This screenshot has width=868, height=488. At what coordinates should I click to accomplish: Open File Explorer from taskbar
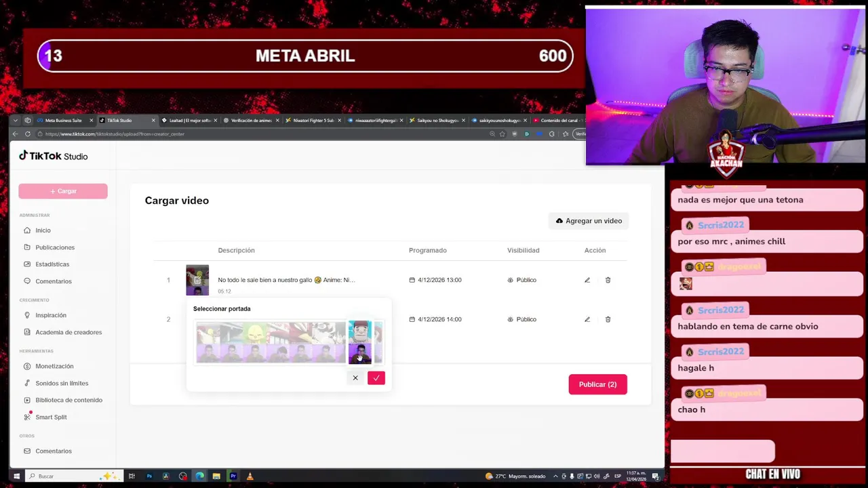(x=216, y=476)
